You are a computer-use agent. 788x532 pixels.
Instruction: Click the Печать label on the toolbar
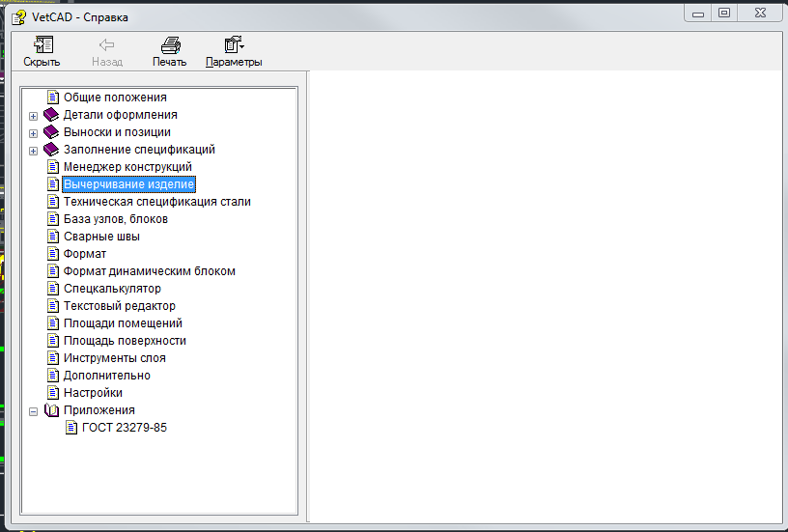click(x=169, y=62)
